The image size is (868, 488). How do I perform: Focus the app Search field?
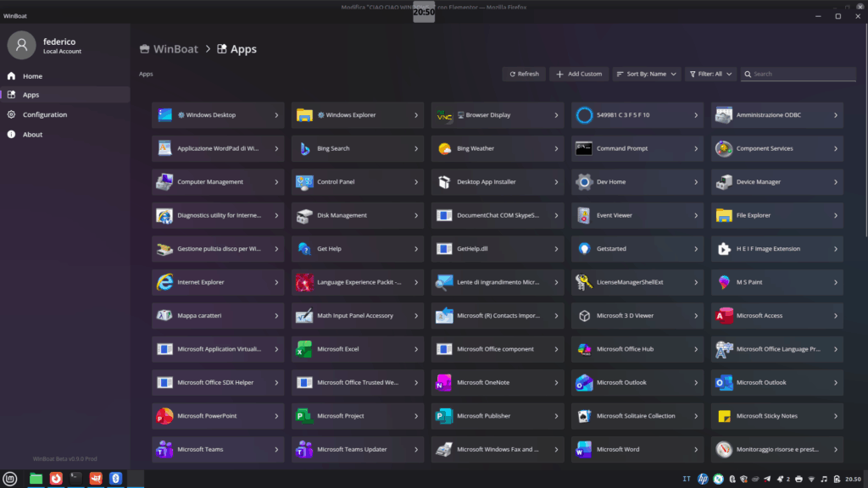point(797,74)
